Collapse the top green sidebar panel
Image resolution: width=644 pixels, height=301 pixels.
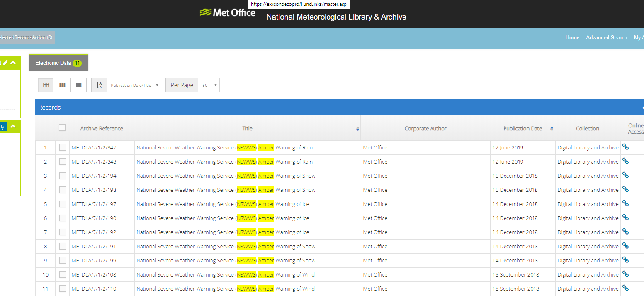pos(13,63)
